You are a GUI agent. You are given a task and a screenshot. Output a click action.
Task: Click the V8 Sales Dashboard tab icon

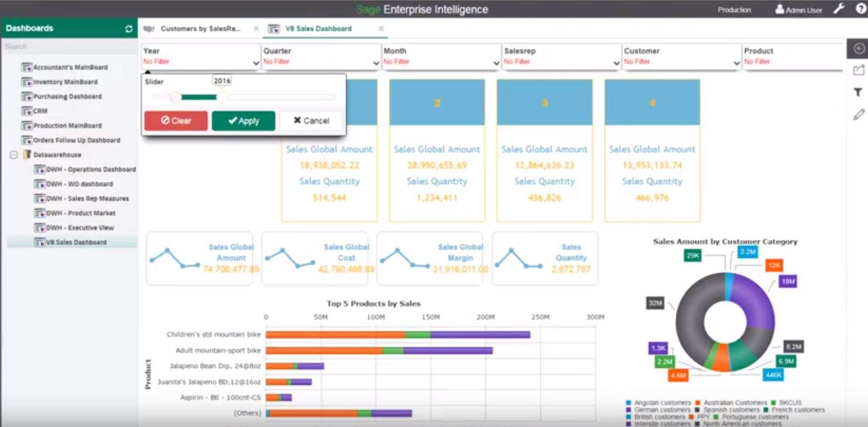pyautogui.click(x=274, y=29)
